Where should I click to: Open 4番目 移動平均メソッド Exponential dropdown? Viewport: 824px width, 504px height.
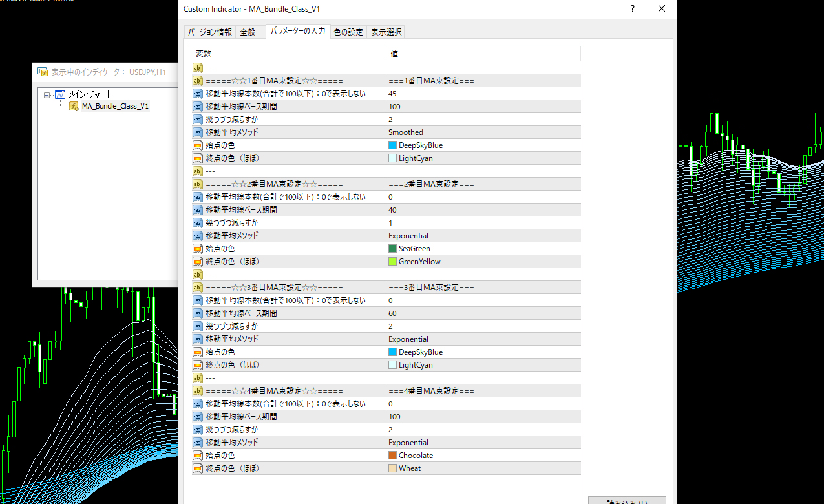[483, 443]
